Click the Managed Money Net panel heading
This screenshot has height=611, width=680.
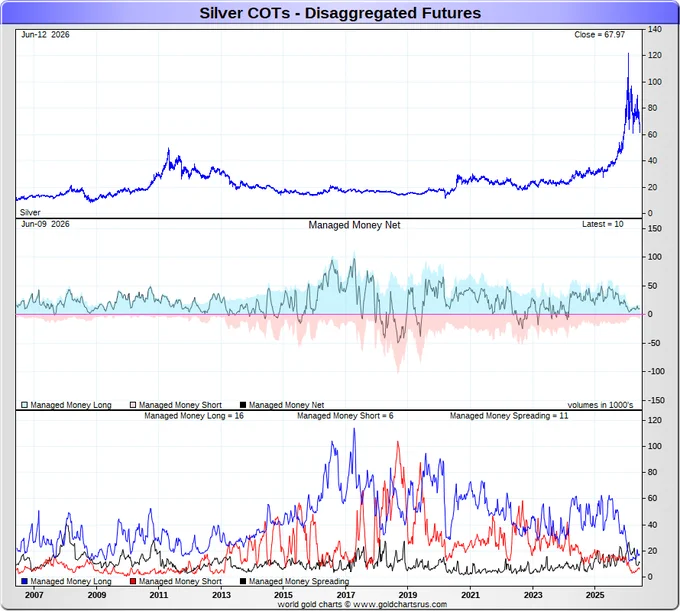354,225
